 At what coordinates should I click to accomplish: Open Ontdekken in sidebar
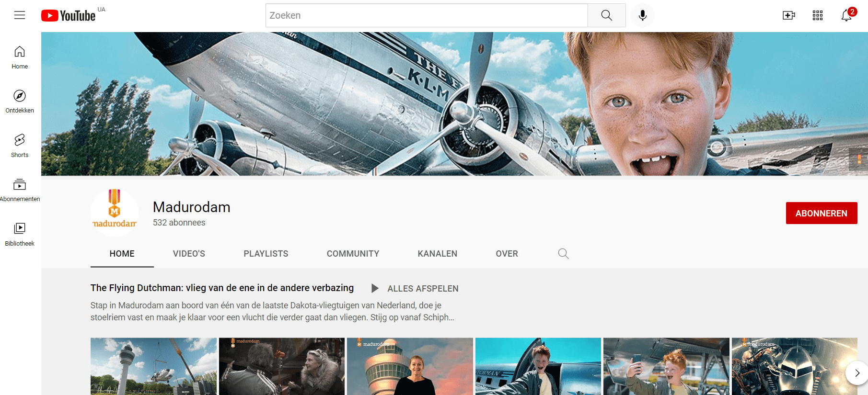[x=20, y=102]
